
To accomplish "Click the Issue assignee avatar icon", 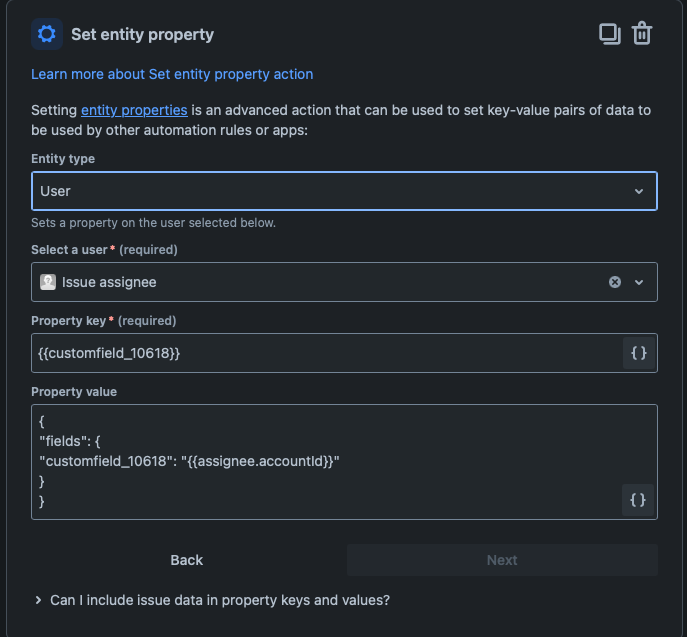I will click(x=48, y=282).
